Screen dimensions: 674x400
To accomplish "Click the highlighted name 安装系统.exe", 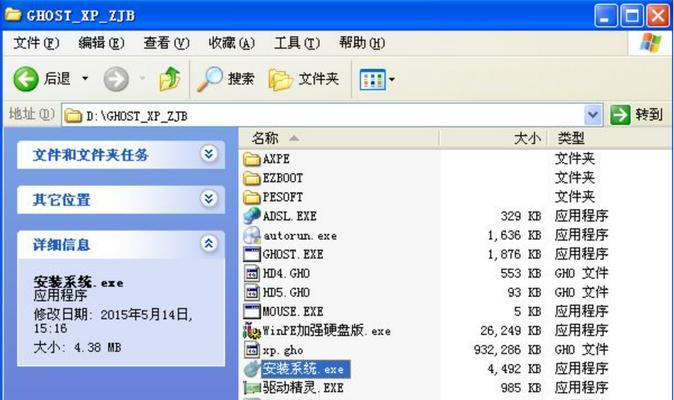I will [306, 369].
